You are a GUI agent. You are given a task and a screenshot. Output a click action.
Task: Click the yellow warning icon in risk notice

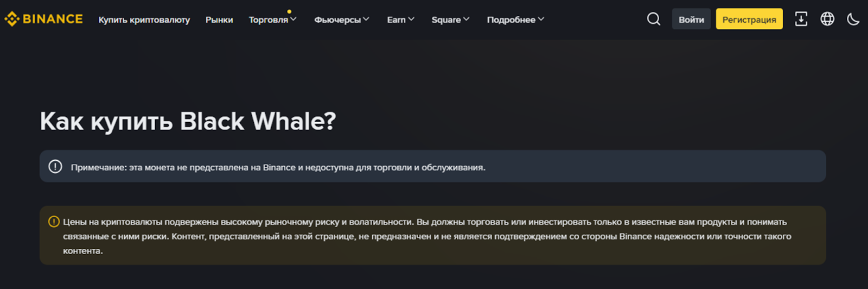(54, 222)
